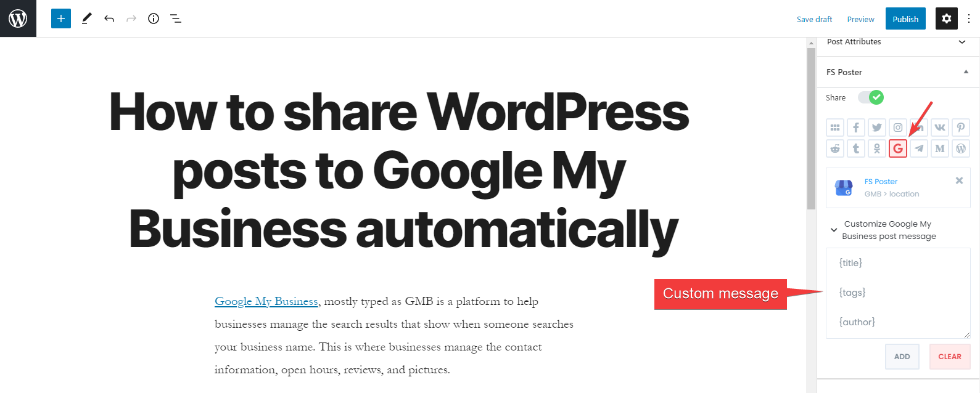Click inside the custom message text area

(898, 293)
